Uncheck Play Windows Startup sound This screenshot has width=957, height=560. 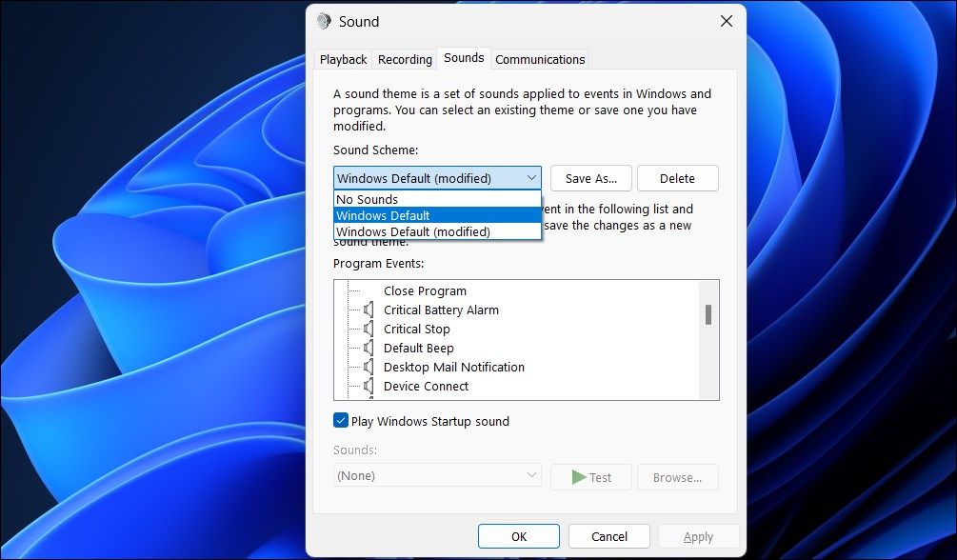coord(340,420)
